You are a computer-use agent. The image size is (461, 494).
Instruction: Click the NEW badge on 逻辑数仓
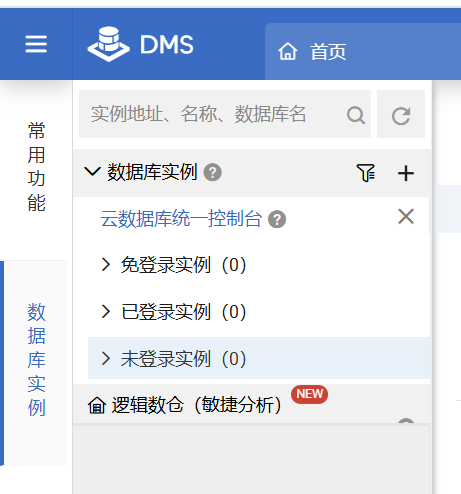(x=309, y=394)
